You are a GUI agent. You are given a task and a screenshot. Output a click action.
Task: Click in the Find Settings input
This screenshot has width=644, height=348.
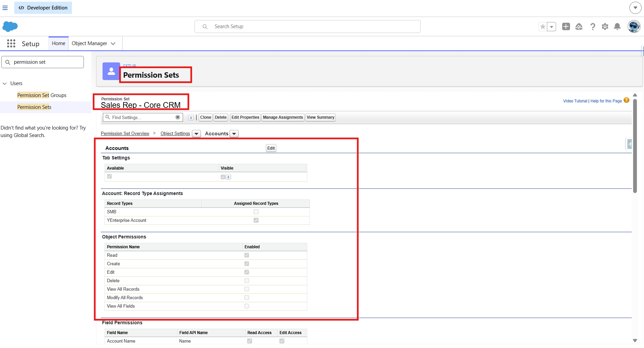point(143,117)
